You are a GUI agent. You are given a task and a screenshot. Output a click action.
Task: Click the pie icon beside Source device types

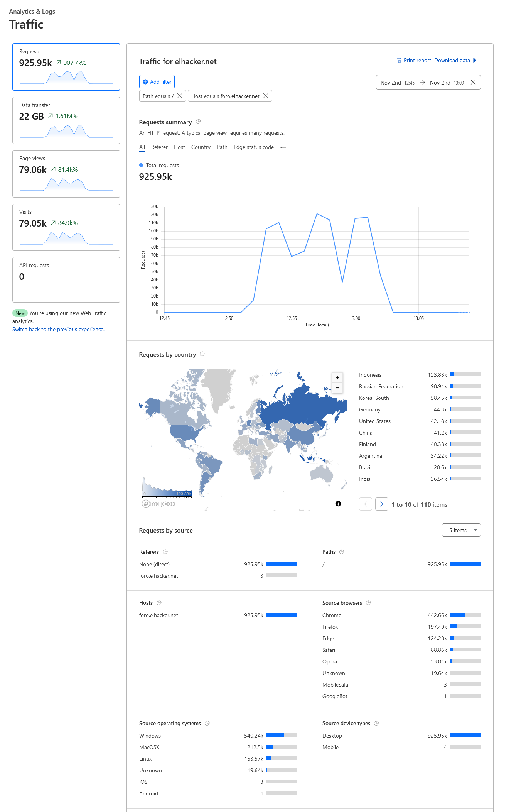point(376,723)
